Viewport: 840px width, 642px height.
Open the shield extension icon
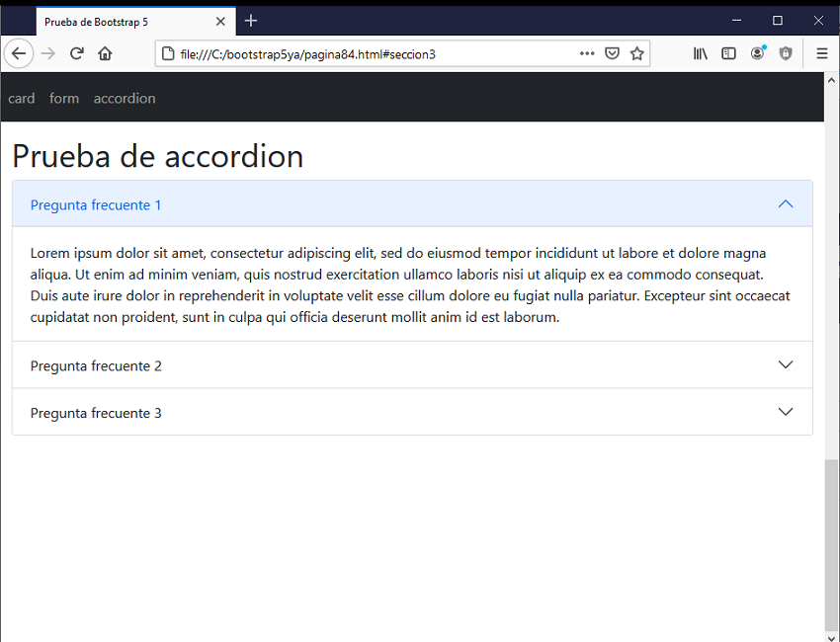pyautogui.click(x=786, y=53)
